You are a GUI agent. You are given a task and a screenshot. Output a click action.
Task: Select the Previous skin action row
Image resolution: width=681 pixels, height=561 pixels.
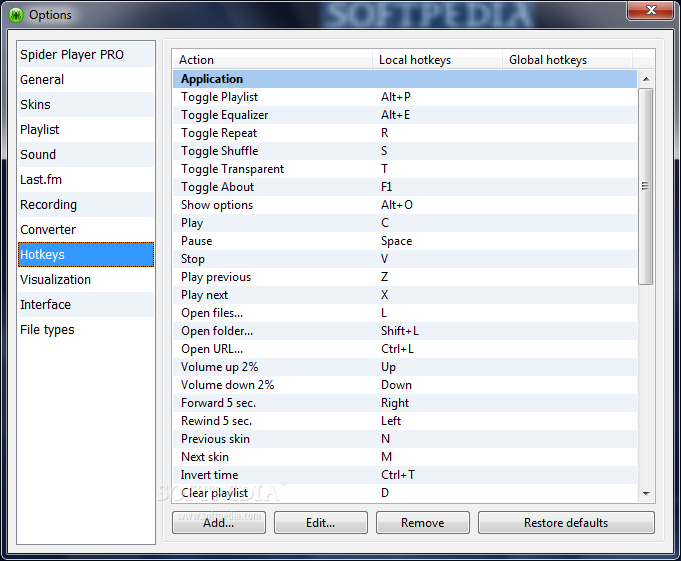coord(405,439)
